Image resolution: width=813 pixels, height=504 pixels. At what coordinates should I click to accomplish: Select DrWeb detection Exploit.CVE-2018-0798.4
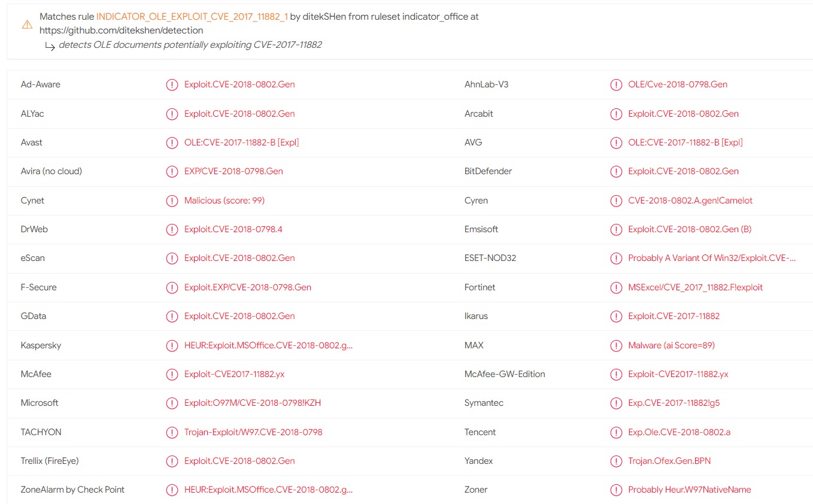[x=233, y=229]
